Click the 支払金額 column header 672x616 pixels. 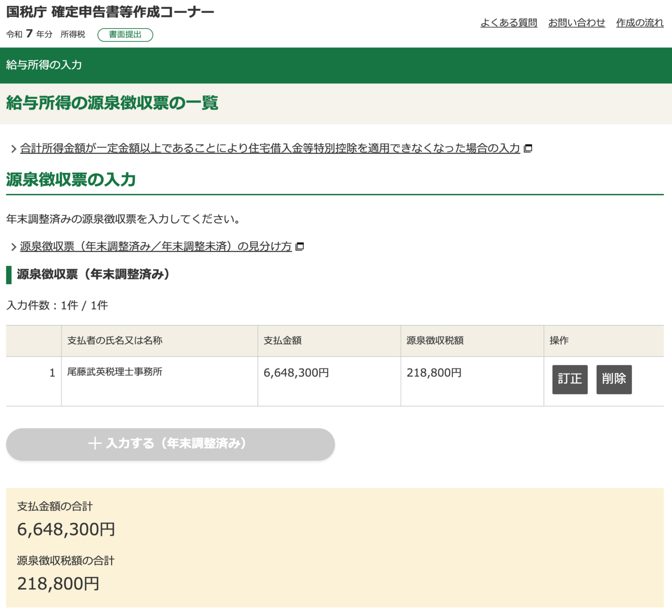click(283, 340)
